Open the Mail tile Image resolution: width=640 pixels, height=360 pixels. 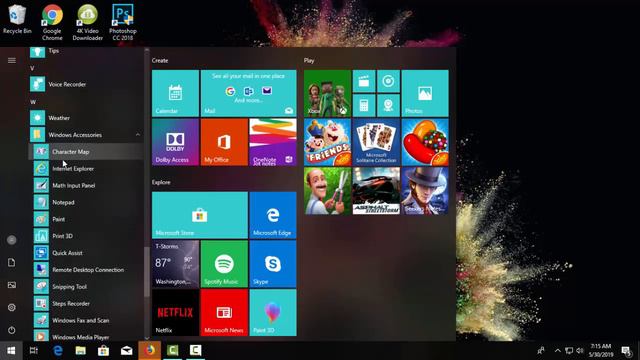(249, 93)
